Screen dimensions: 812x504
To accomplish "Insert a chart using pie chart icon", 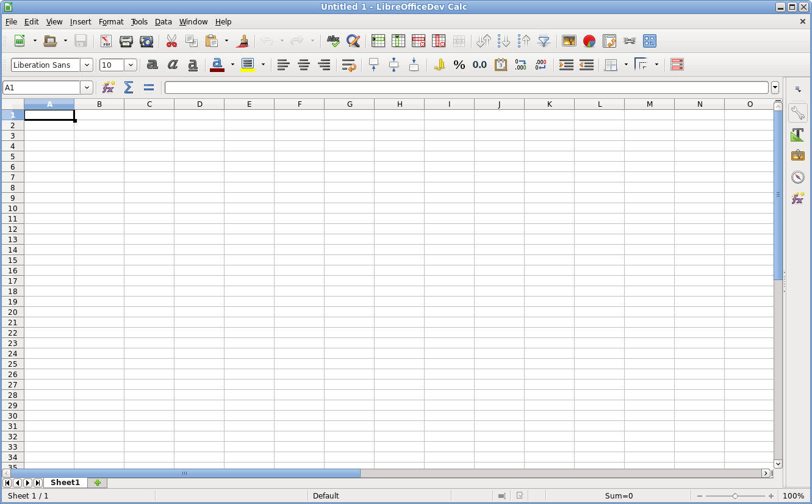I will click(589, 41).
